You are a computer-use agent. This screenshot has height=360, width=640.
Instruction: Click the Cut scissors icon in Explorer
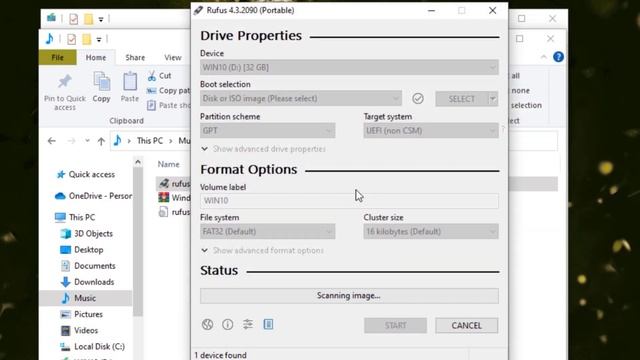pos(151,76)
